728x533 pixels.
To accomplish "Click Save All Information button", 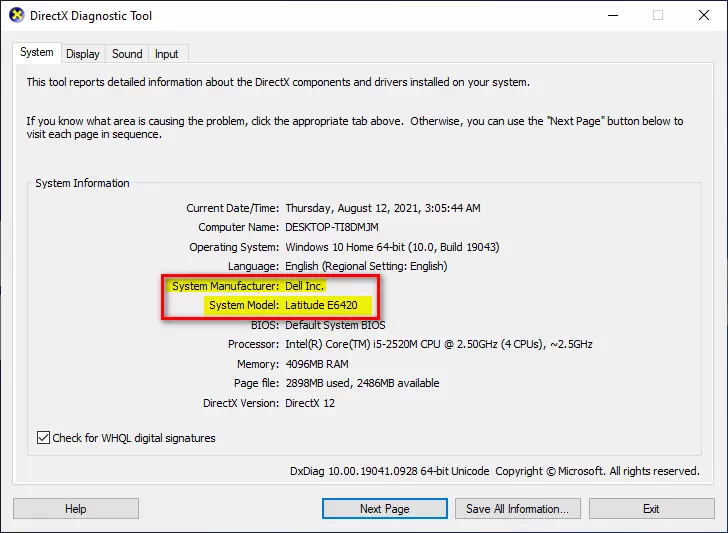I will (518, 509).
